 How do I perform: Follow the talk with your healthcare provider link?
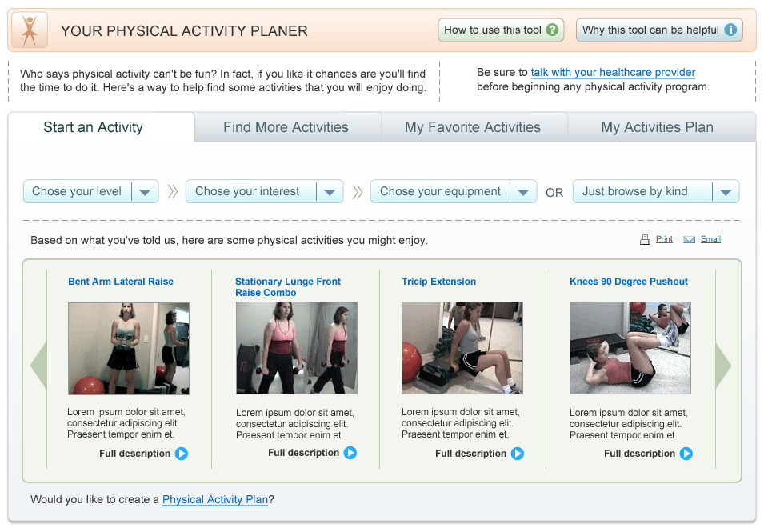pos(613,73)
